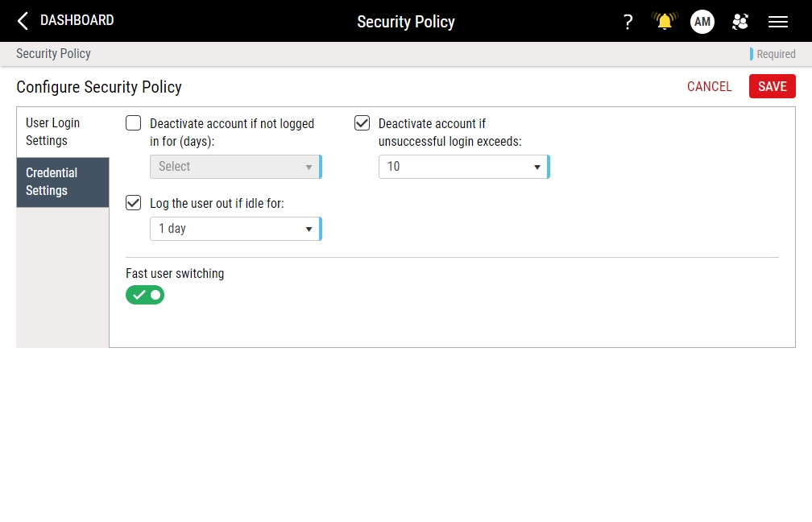Image resolution: width=812 pixels, height=522 pixels.
Task: Open notifications with the yellow bell icon
Action: [665, 22]
